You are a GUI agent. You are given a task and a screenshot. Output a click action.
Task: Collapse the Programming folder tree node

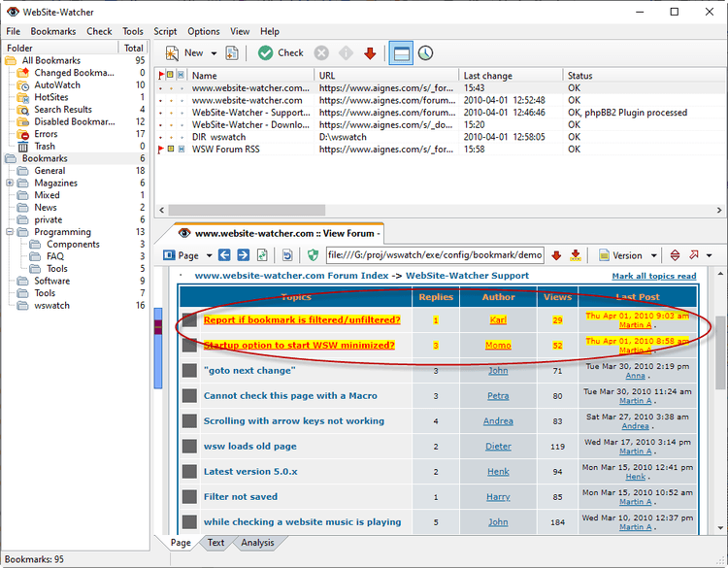(10, 232)
